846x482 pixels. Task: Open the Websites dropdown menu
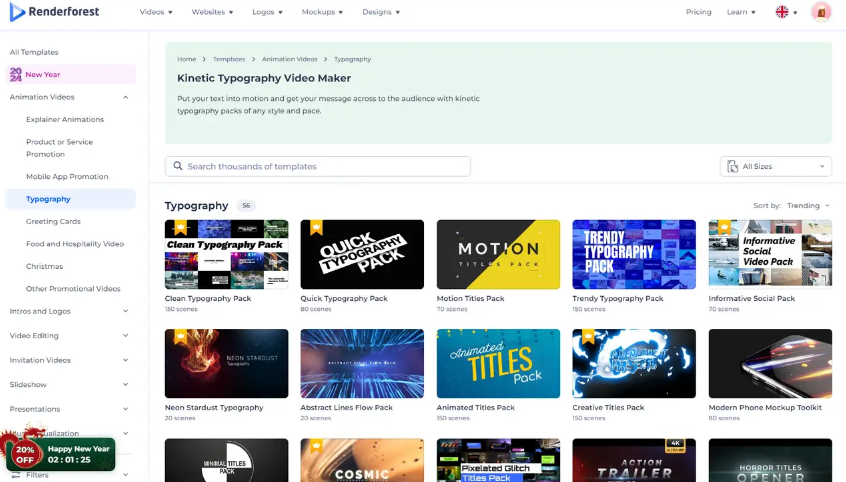(x=212, y=12)
